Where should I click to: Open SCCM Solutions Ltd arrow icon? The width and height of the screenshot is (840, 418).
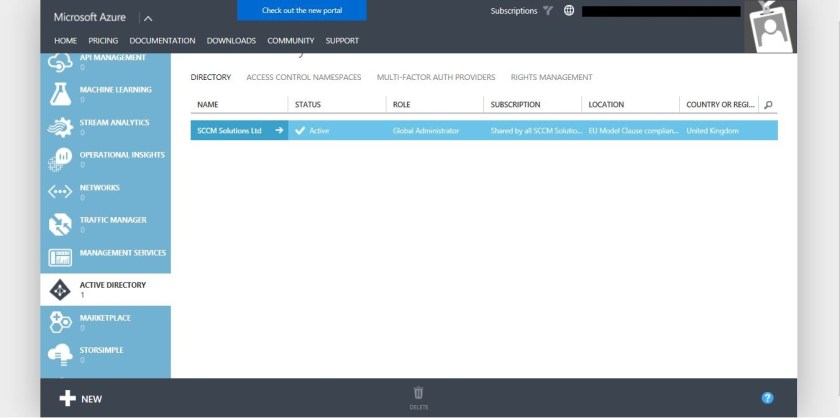279,130
